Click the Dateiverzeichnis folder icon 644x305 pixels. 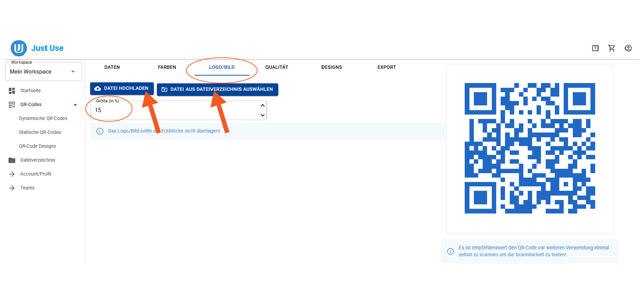tap(12, 160)
